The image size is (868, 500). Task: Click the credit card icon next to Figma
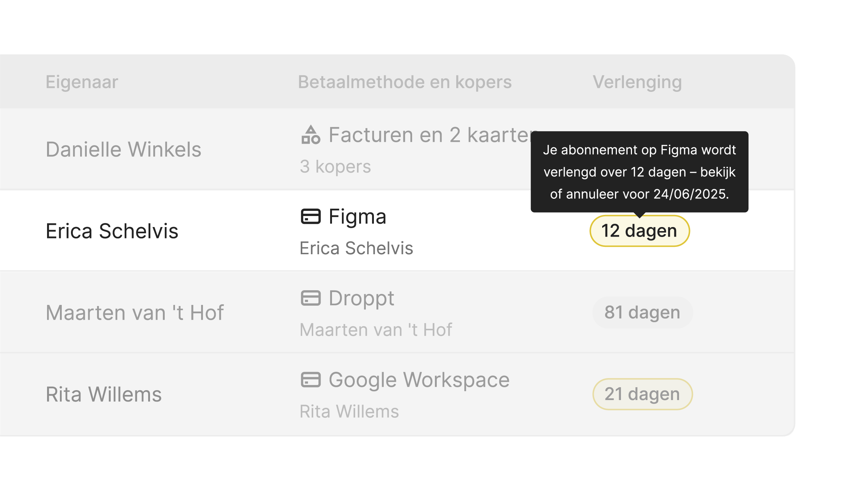pyautogui.click(x=311, y=216)
